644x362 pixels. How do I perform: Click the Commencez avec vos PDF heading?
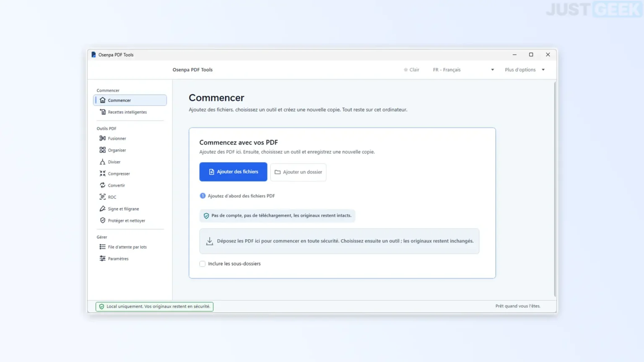(239, 142)
